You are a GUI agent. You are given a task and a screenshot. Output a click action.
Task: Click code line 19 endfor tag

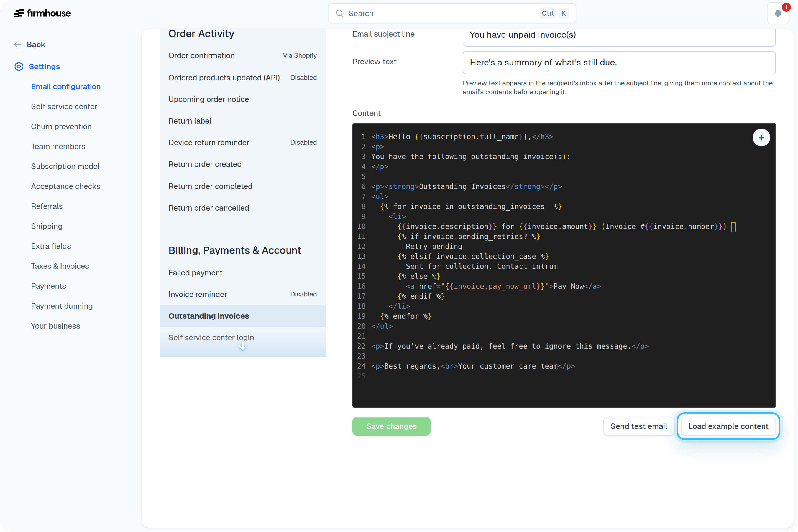click(x=406, y=316)
